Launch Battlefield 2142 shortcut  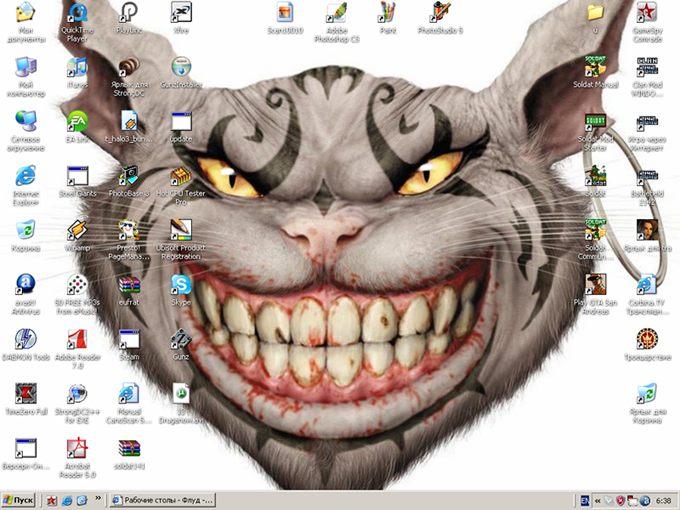point(647,176)
